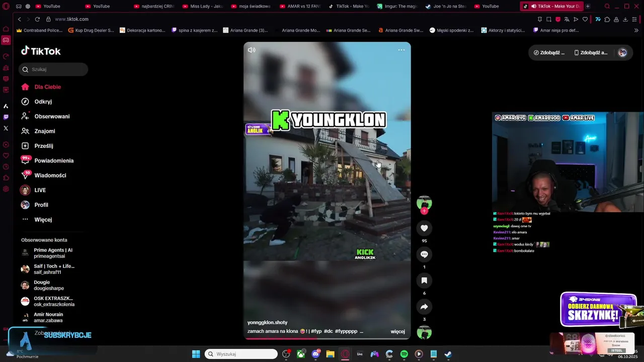The image size is (644, 362).
Task: Go back with the browser back arrow
Action: (x=19, y=19)
